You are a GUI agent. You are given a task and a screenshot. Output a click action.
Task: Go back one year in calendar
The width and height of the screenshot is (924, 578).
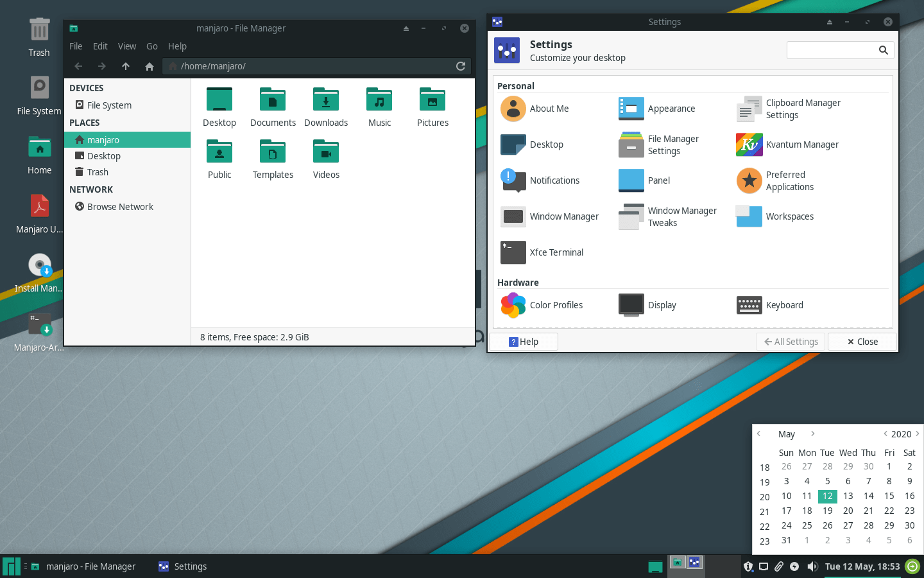pos(886,433)
